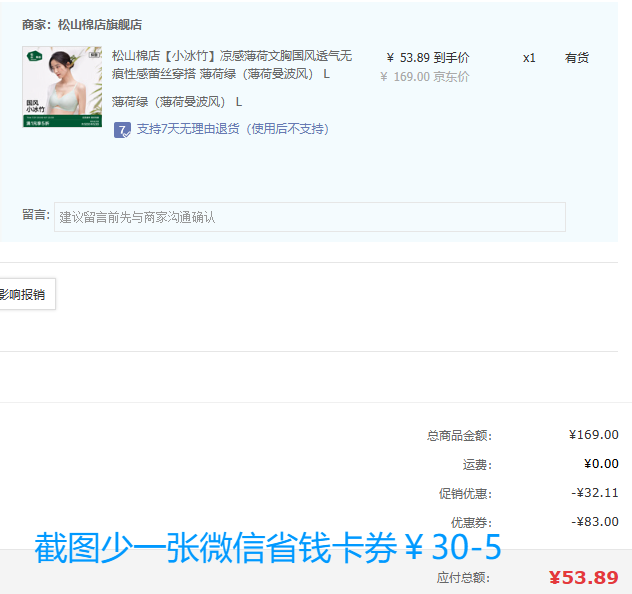The width and height of the screenshot is (632, 594).
Task: Click the 7-day return badge icon
Action: 122,130
